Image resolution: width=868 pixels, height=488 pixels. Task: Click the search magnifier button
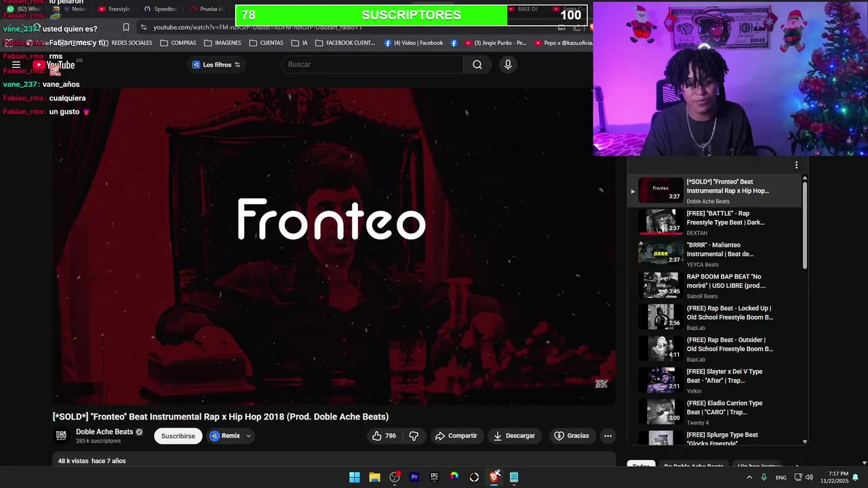coord(477,64)
